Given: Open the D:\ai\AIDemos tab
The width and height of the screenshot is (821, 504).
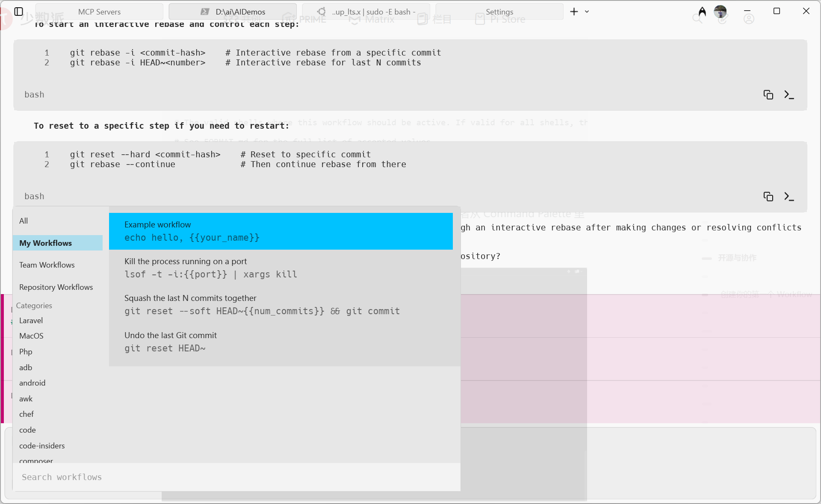Looking at the screenshot, I should coord(233,12).
